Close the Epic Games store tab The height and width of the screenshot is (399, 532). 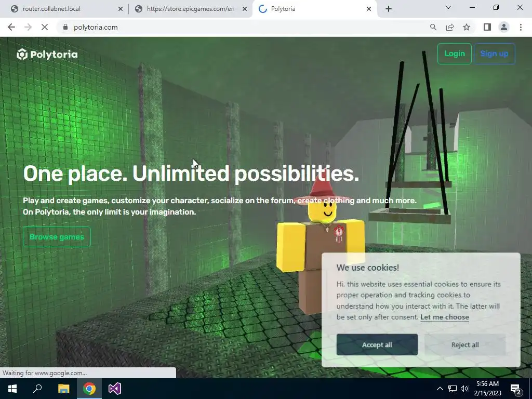(245, 9)
